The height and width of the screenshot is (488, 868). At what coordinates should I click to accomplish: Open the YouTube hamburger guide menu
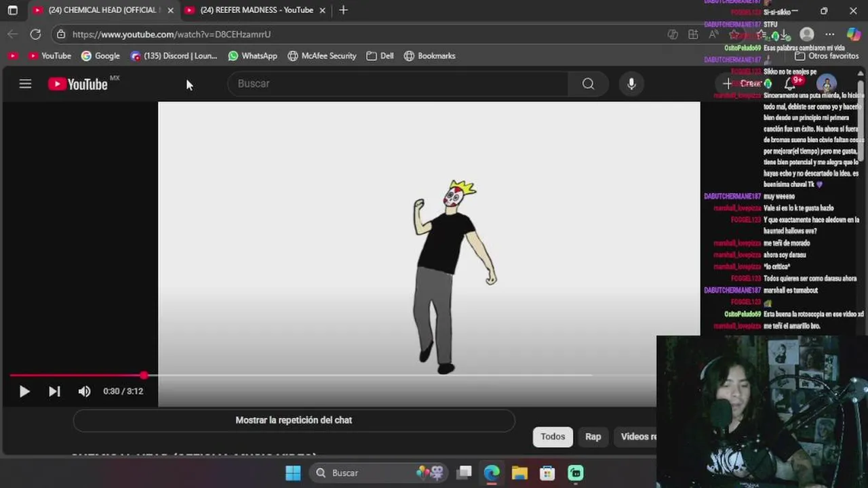tap(25, 84)
